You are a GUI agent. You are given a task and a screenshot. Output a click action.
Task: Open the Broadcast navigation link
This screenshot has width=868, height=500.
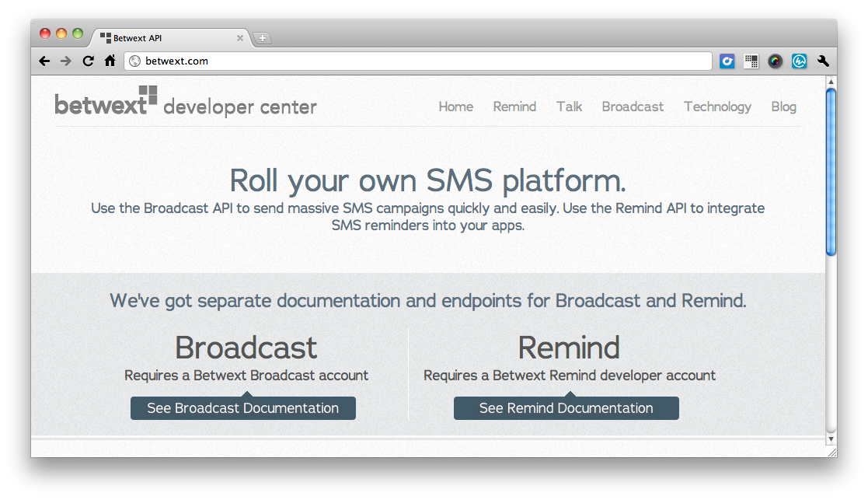[633, 107]
